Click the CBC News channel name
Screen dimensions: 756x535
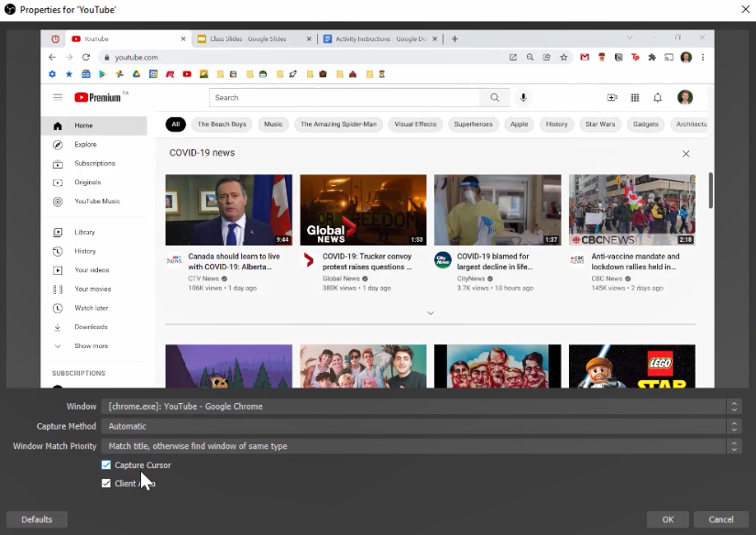pos(607,278)
